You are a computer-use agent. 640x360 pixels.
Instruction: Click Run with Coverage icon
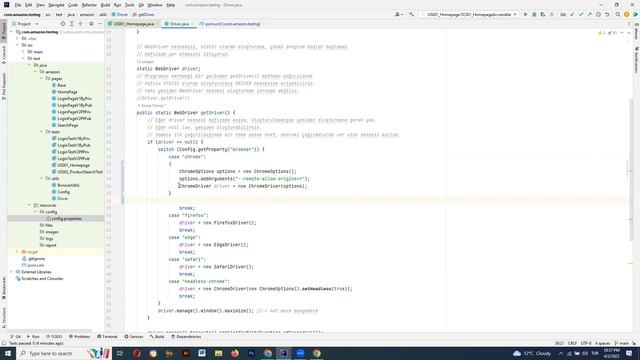point(543,14)
